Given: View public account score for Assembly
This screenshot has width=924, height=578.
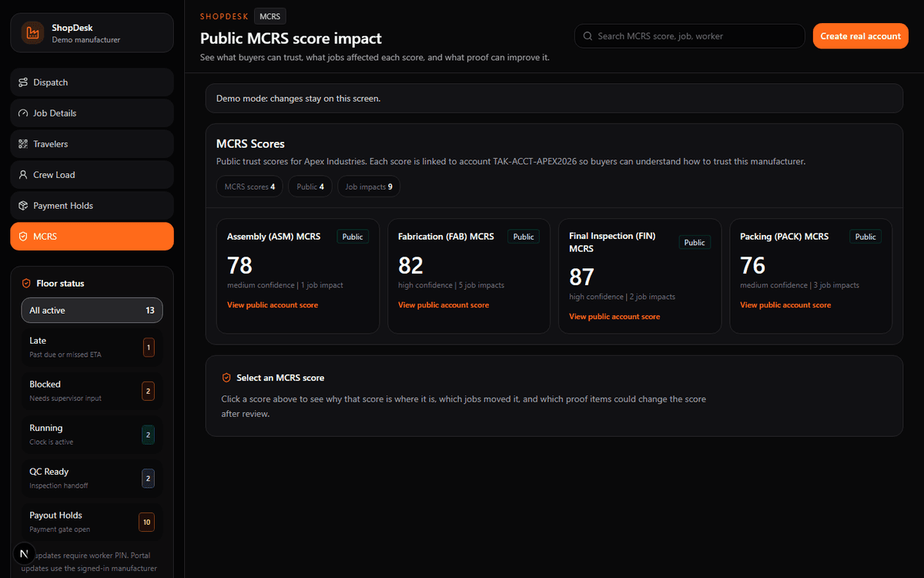Looking at the screenshot, I should [273, 305].
